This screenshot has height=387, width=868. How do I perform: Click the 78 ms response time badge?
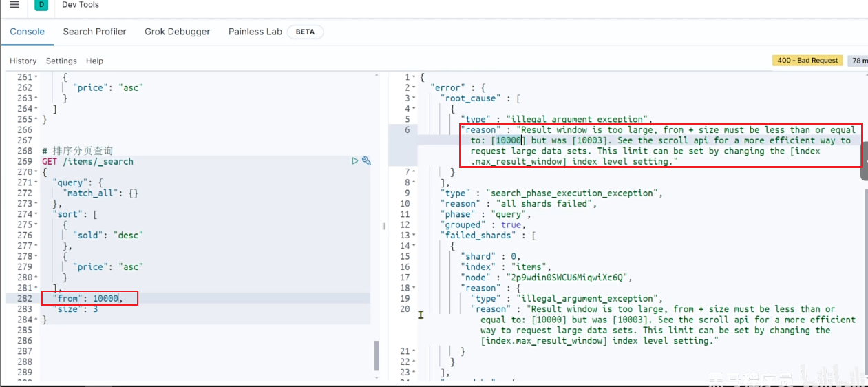[x=858, y=61]
